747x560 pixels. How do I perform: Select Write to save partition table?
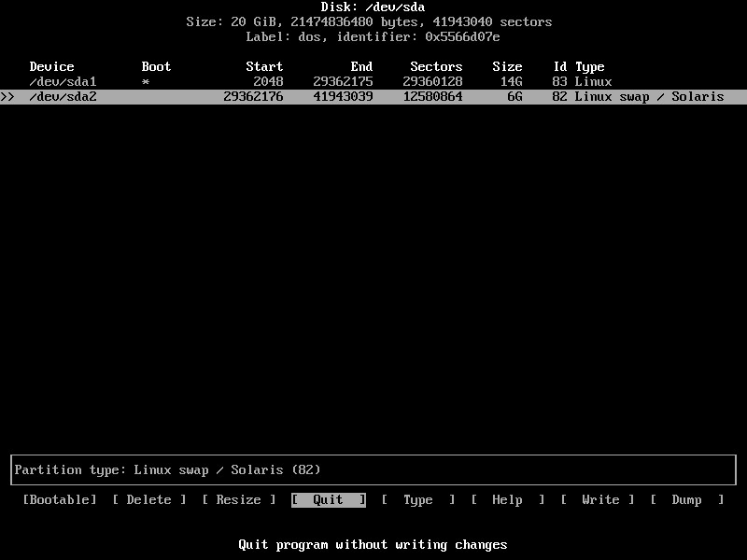click(x=599, y=500)
